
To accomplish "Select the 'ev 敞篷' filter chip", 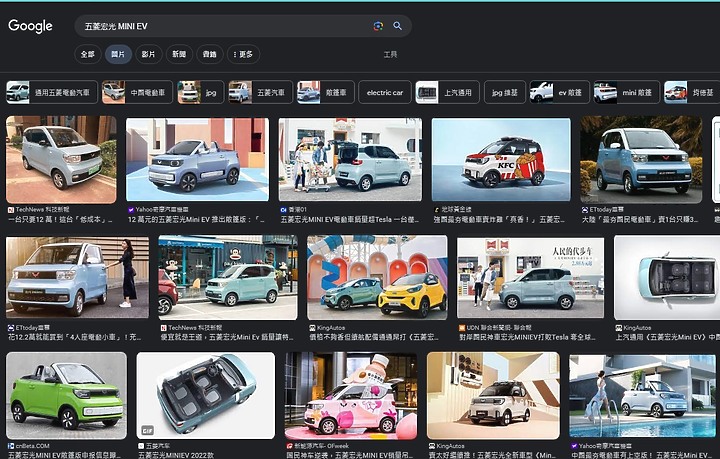I will (x=559, y=92).
